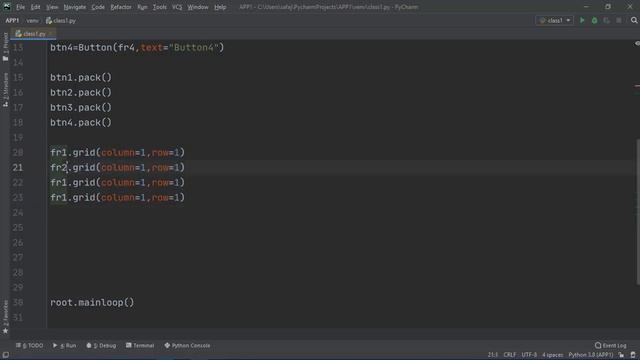Click the PyCharm app icon in title bar
The height and width of the screenshot is (360, 640).
[x=7, y=7]
